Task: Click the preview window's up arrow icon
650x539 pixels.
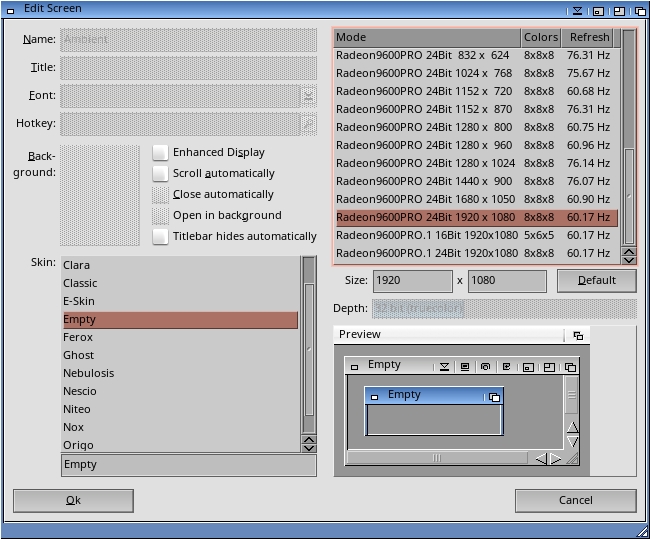Action: click(572, 427)
